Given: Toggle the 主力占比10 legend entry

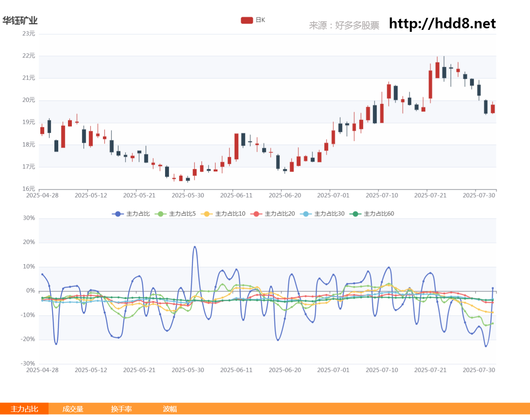Looking at the screenshot, I should click(x=223, y=214).
